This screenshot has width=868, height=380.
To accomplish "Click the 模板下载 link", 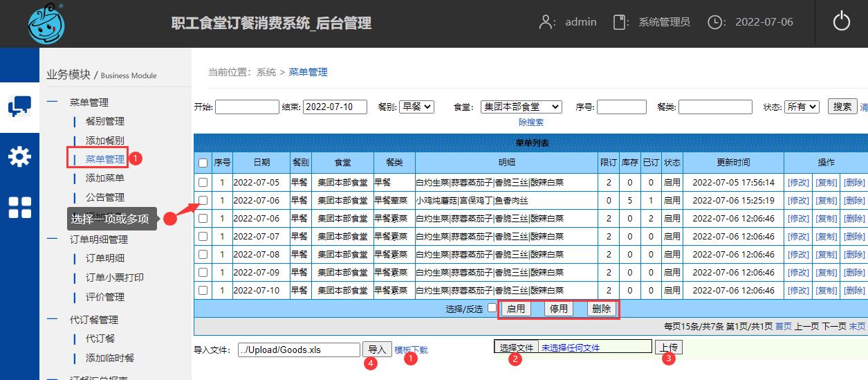I will coord(411,350).
